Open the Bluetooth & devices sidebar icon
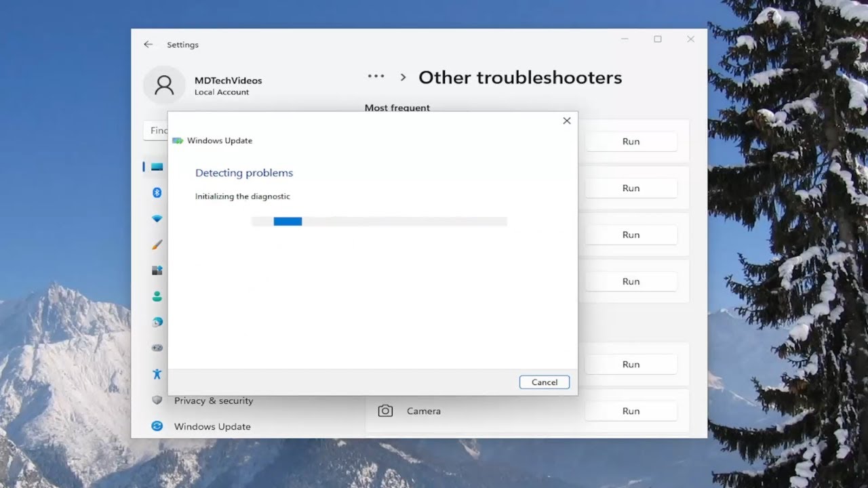The image size is (868, 488). tap(157, 193)
